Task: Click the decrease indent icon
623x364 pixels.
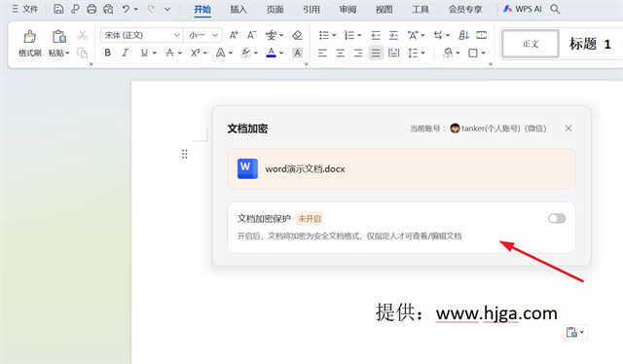Action: [376, 35]
